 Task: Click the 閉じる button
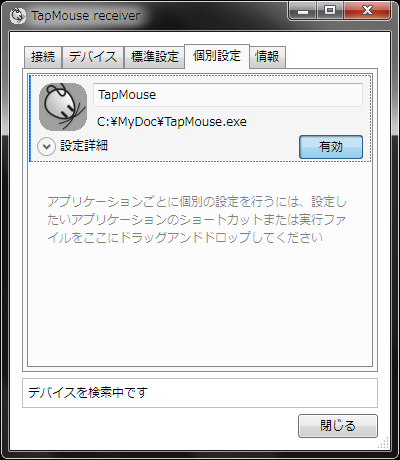point(338,426)
